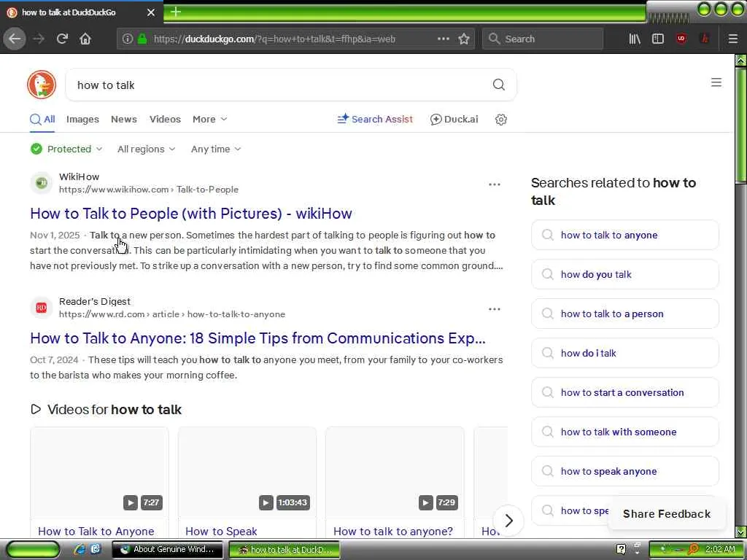Open the search settings gear icon

(500, 120)
